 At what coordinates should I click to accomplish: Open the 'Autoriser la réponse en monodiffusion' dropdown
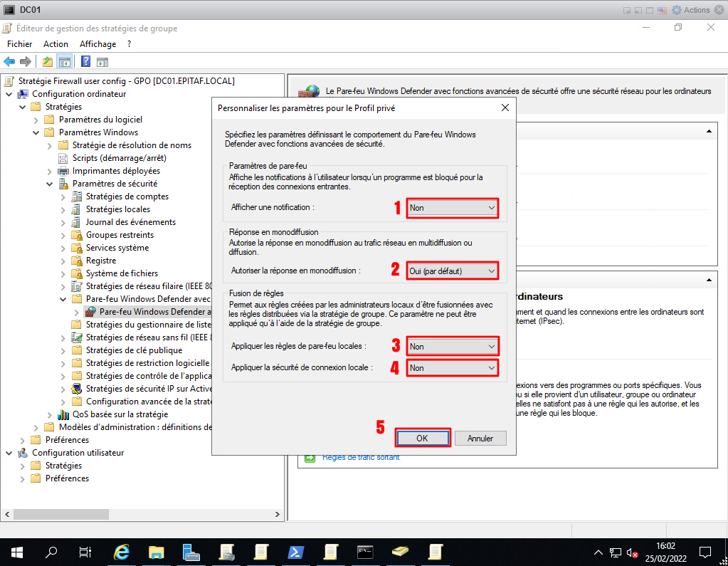(x=452, y=271)
